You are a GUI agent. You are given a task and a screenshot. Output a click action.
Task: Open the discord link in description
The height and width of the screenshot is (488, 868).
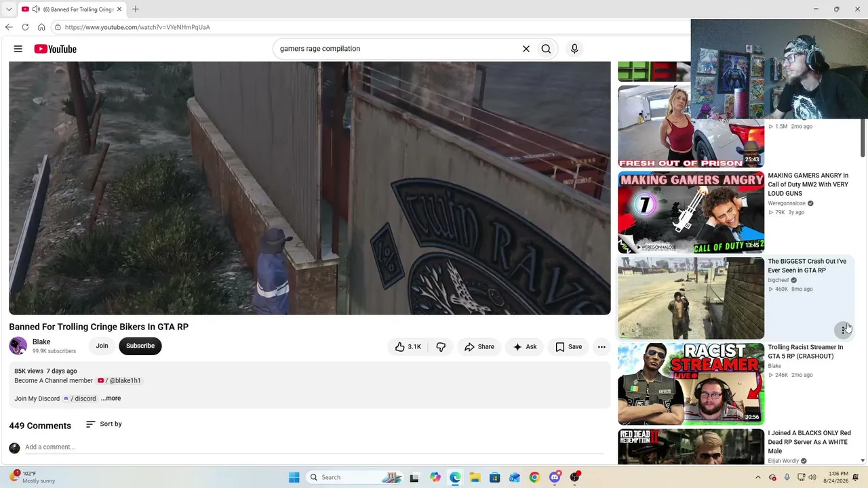point(80,399)
